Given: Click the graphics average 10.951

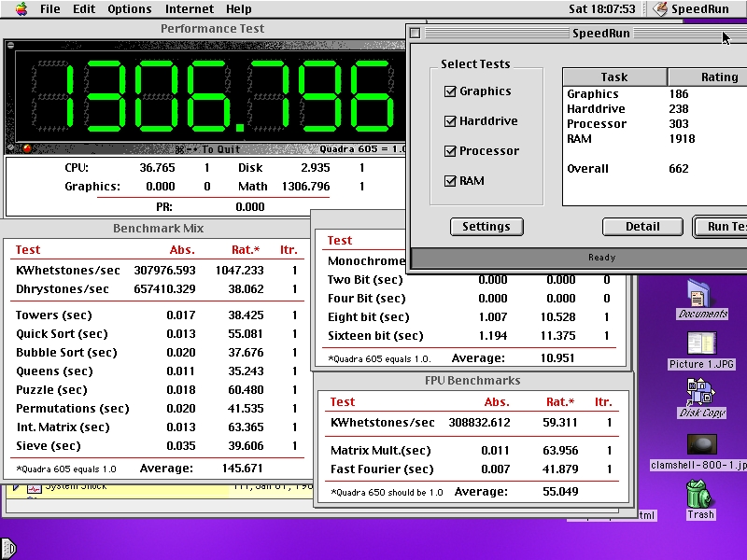Looking at the screenshot, I should (x=557, y=358).
